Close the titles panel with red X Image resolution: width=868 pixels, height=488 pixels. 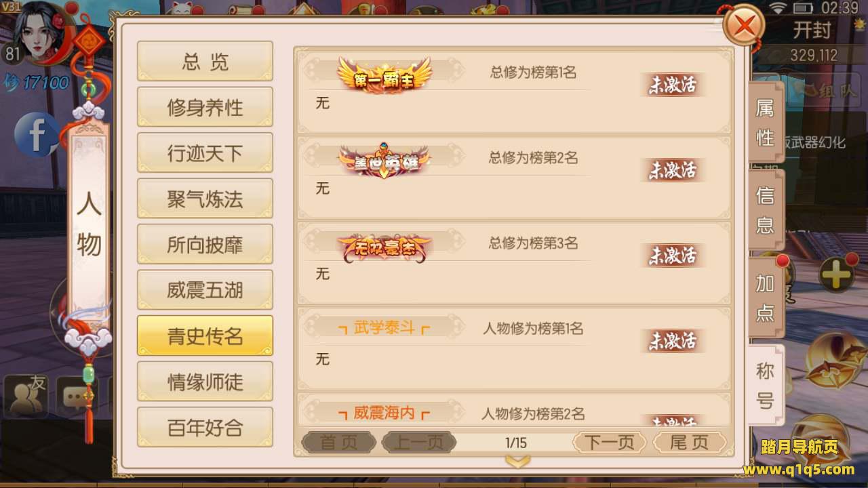pyautogui.click(x=745, y=26)
